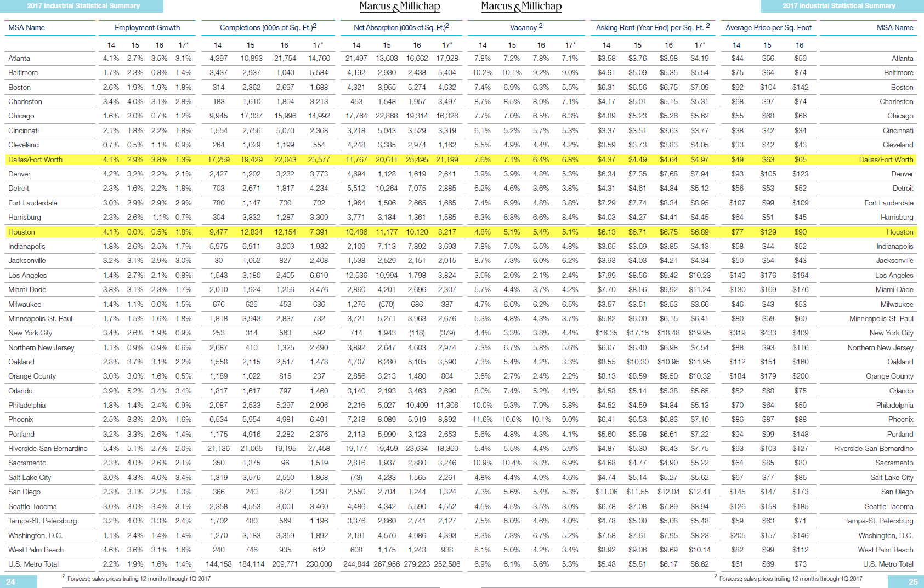Click the Average Price per Sq. Foot header
This screenshot has height=588, width=924.
click(x=768, y=27)
